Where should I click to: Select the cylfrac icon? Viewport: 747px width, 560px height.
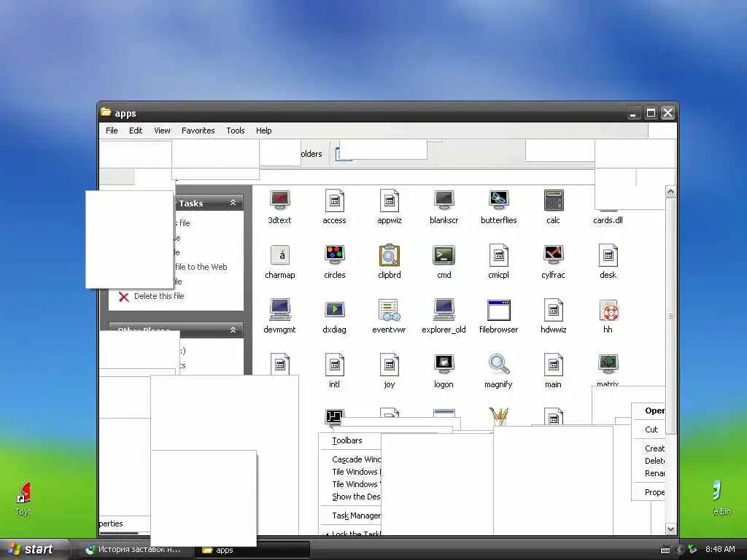pos(554,254)
